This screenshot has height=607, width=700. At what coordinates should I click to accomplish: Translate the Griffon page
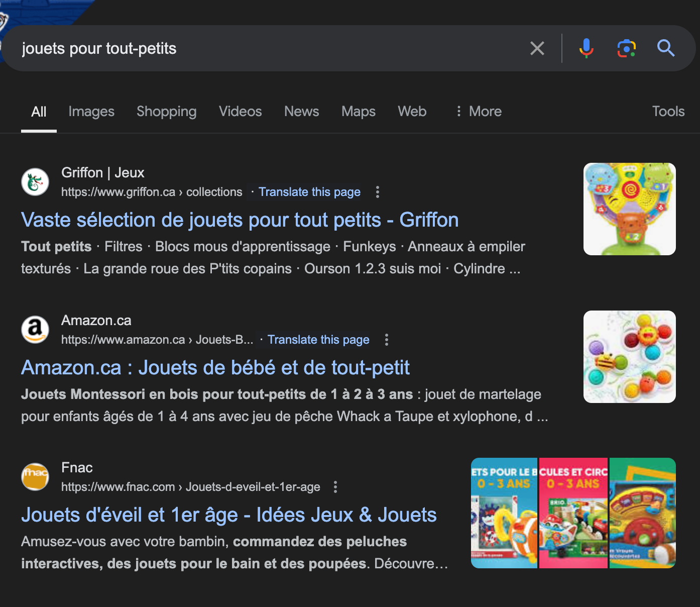click(x=309, y=191)
